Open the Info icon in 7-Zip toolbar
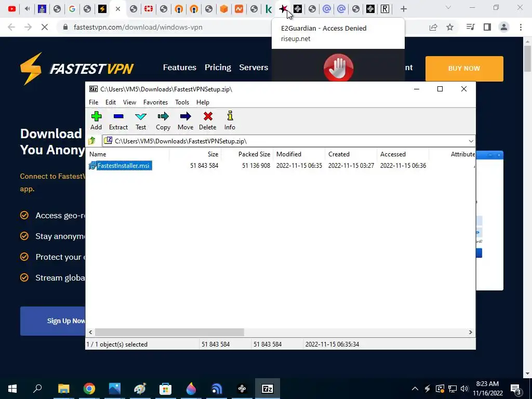The image size is (532, 399). 230,116
